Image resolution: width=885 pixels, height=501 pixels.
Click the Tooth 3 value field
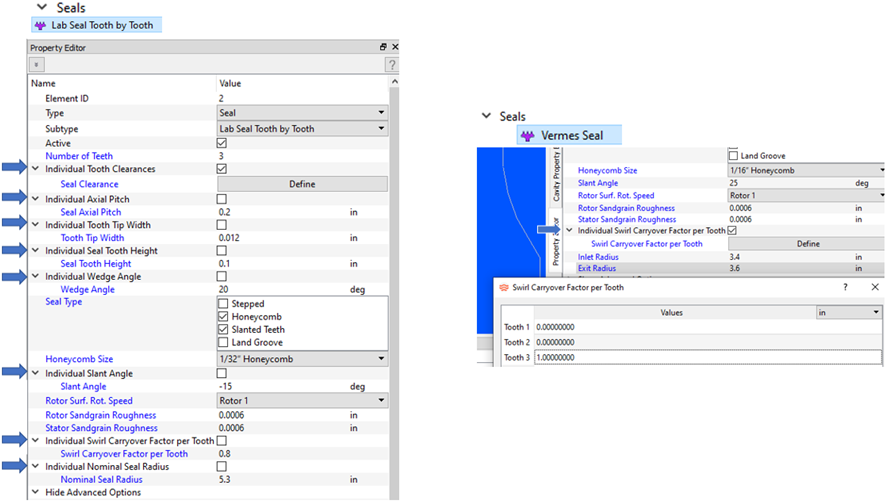(706, 358)
